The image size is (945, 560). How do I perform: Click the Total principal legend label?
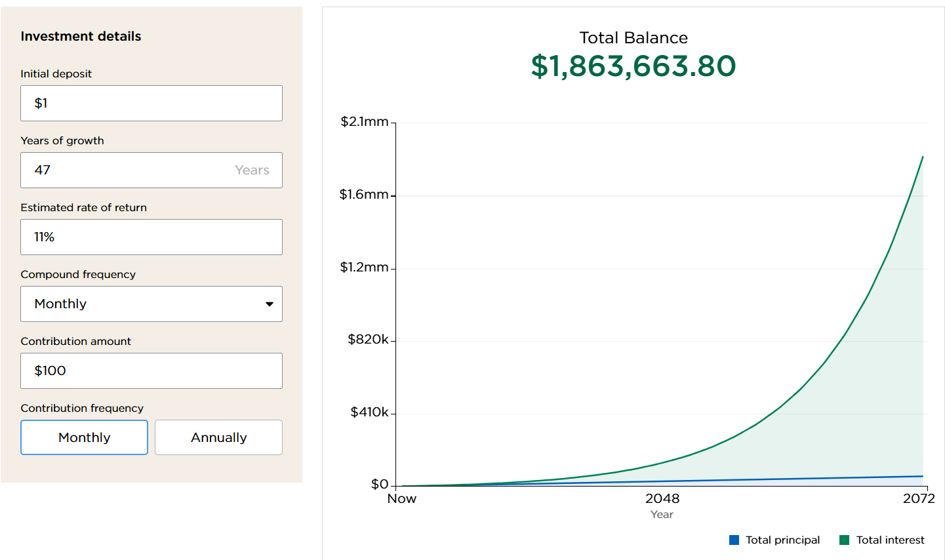[782, 540]
